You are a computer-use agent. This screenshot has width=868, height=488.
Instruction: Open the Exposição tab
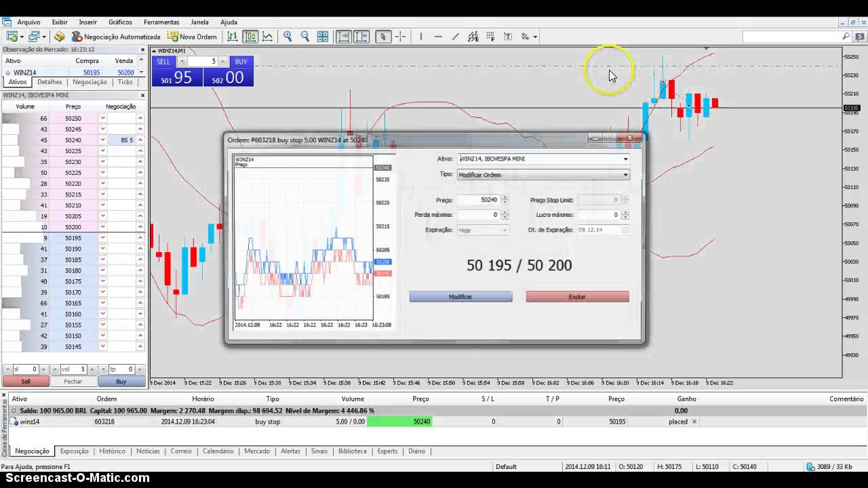[74, 451]
